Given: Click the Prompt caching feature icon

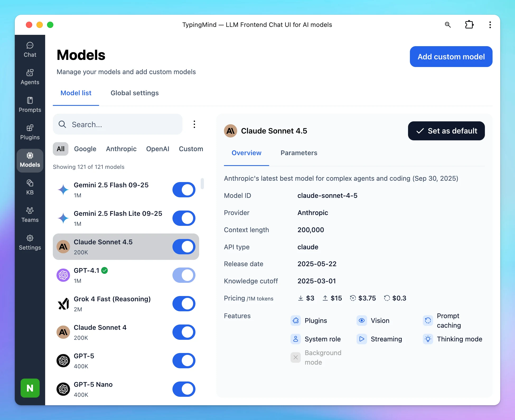Looking at the screenshot, I should tap(428, 321).
